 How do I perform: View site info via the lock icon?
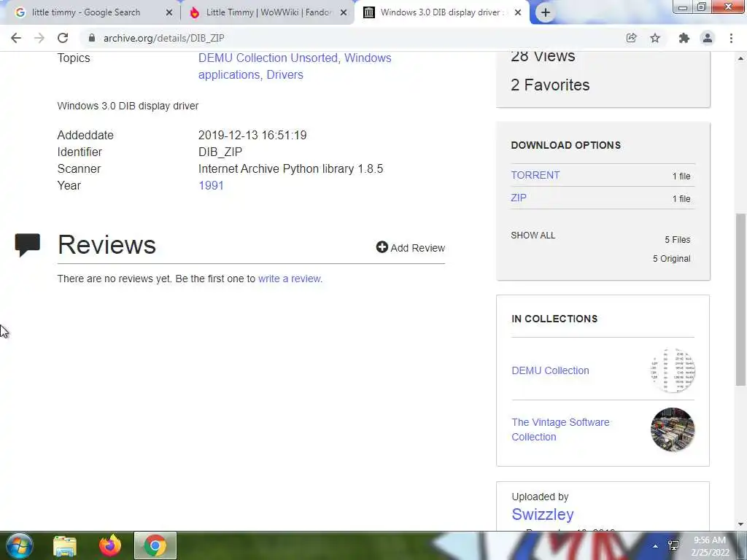[x=92, y=38]
